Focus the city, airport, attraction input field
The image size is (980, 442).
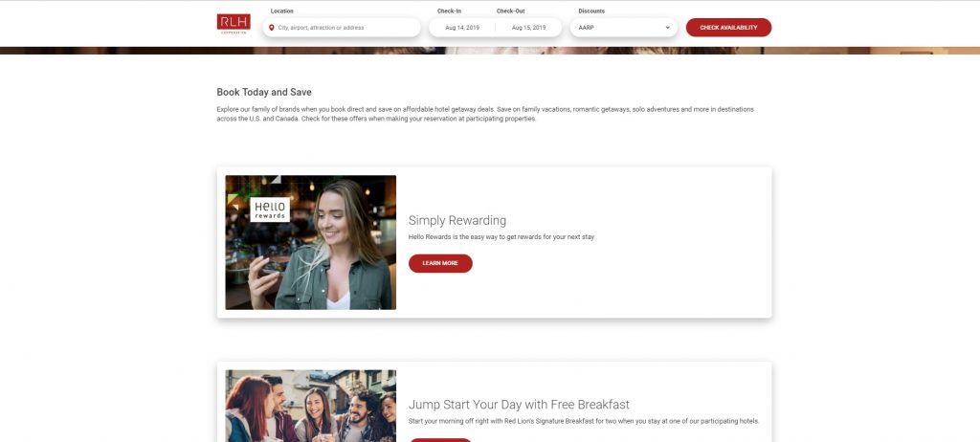point(345,28)
